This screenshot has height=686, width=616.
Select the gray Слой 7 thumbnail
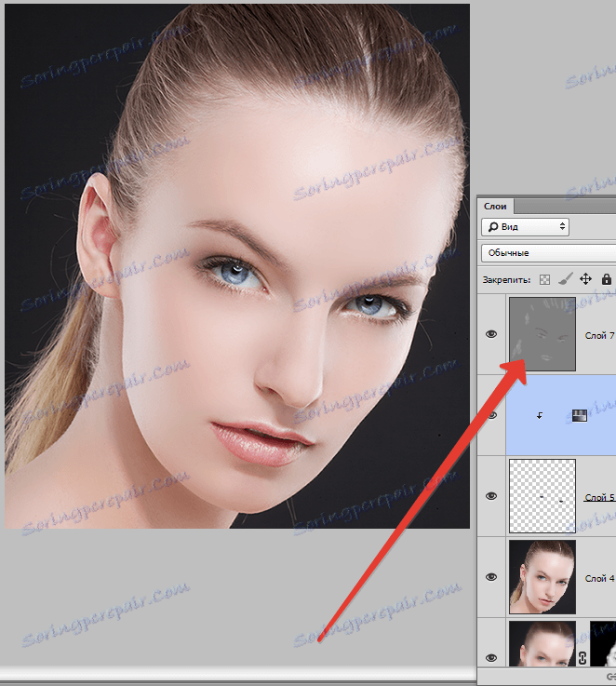pyautogui.click(x=542, y=334)
